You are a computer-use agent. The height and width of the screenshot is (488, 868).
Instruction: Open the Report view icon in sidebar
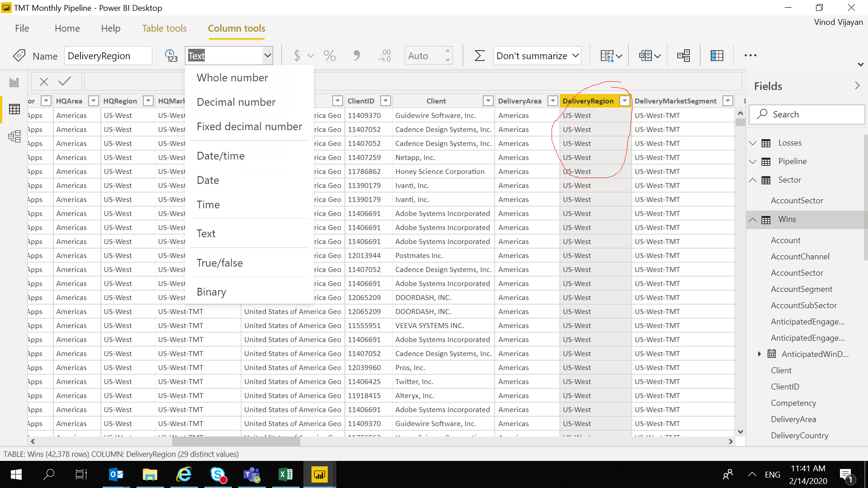[14, 82]
